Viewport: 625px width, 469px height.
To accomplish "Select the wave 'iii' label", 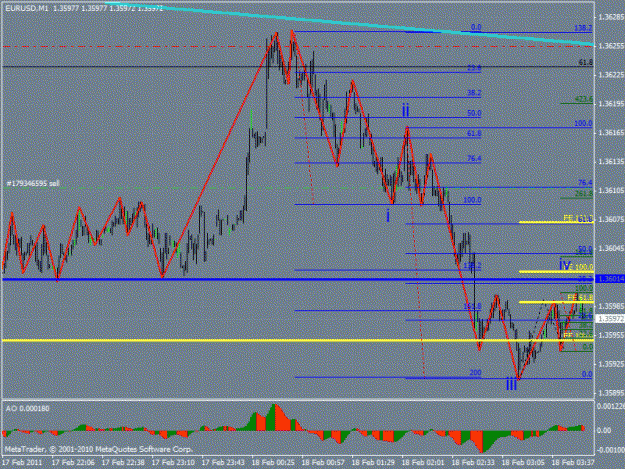I will click(x=511, y=385).
